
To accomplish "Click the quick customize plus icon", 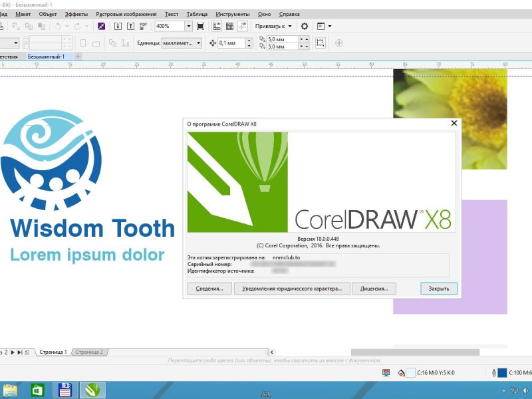I will pos(339,43).
